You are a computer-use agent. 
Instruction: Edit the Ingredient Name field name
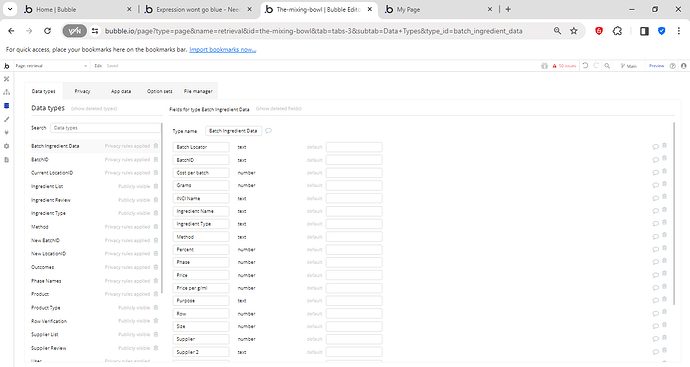click(x=201, y=211)
